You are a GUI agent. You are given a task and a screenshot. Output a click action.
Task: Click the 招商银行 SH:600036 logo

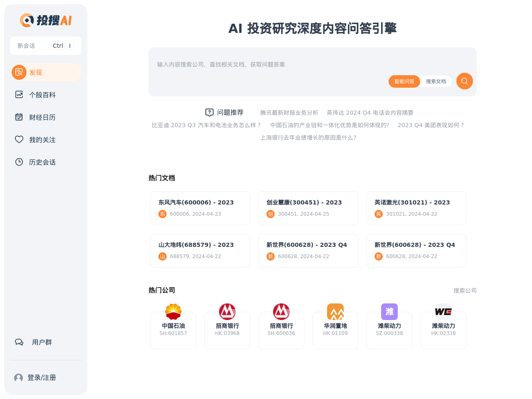(281, 312)
